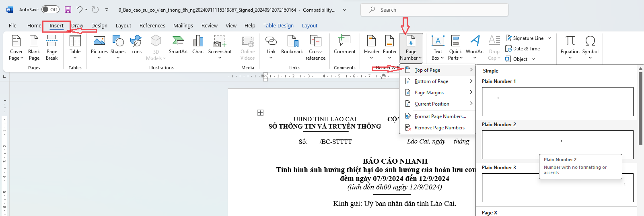644x216 pixels.
Task: Insert Date & Time
Action: click(523, 48)
